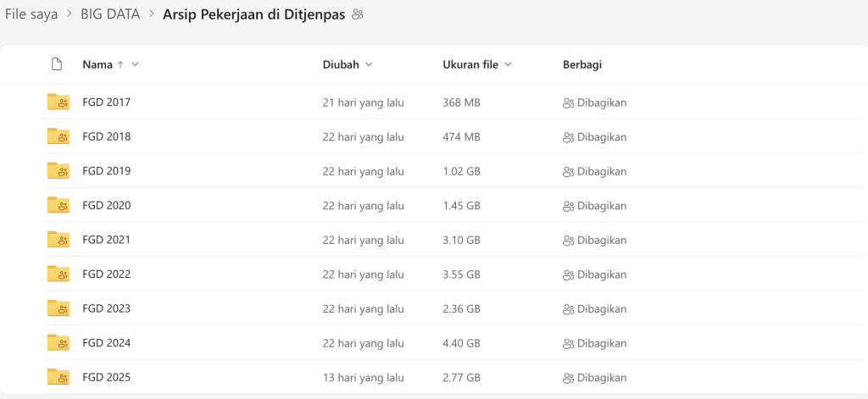Click Dibagikan status for FGD 2024
The width and height of the screenshot is (868, 399).
594,343
